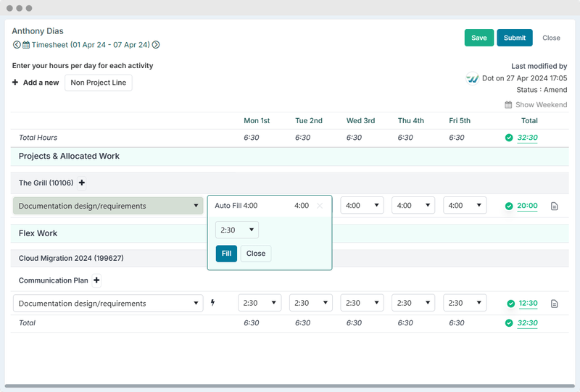Screen dimensions: 580x392
Task: Click the horizontal scrollbar at bottom
Action: click(290, 386)
